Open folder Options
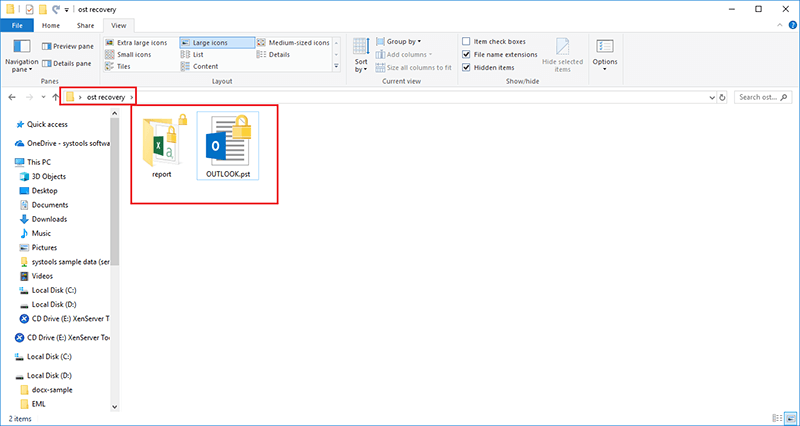 605,55
